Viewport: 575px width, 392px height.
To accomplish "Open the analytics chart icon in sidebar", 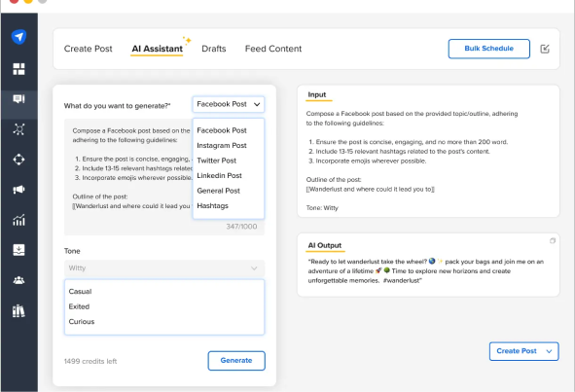I will pos(19,220).
